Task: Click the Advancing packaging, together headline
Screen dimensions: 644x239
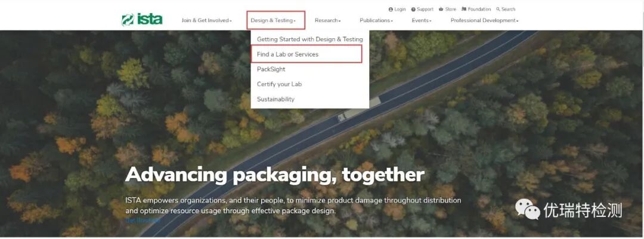Action: point(275,175)
